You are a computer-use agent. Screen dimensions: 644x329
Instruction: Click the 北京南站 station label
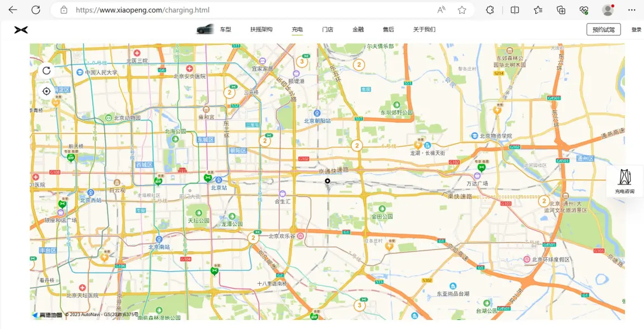pos(159,247)
